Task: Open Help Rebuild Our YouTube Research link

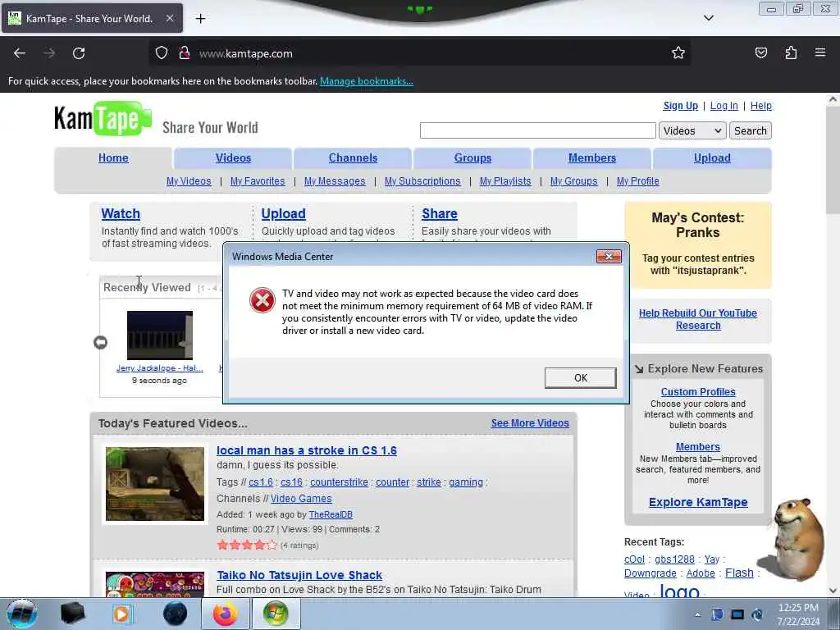Action: [x=698, y=319]
